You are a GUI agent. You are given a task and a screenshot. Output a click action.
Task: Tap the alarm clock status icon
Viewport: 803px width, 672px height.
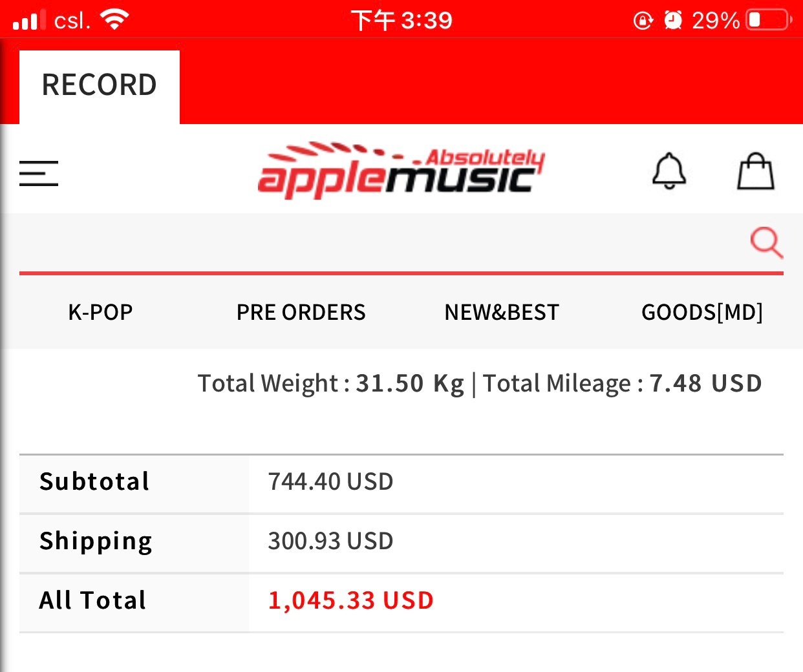click(673, 21)
